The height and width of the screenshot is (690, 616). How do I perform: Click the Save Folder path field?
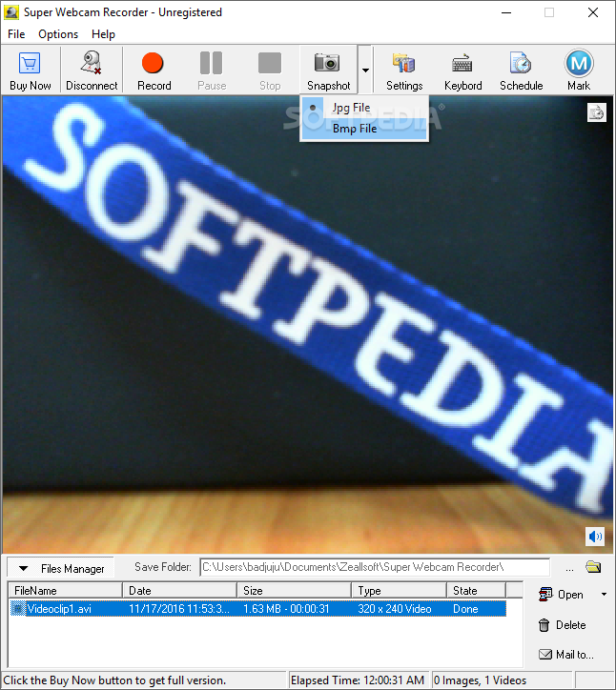(x=375, y=567)
